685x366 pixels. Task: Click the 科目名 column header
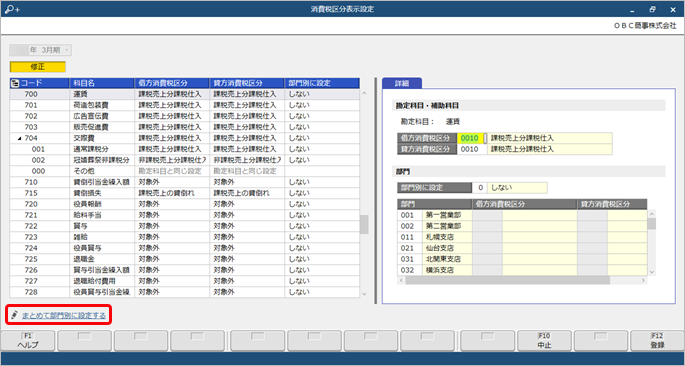[x=102, y=83]
